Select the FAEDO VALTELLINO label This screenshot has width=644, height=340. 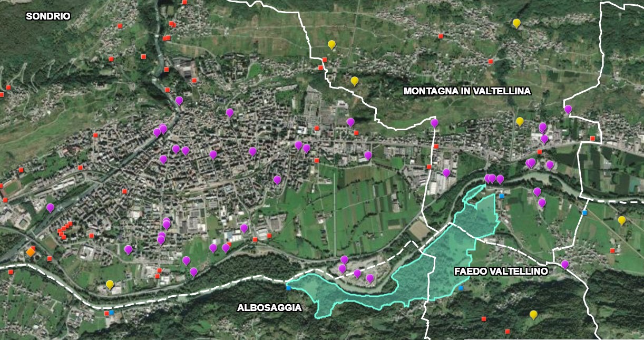click(x=501, y=271)
